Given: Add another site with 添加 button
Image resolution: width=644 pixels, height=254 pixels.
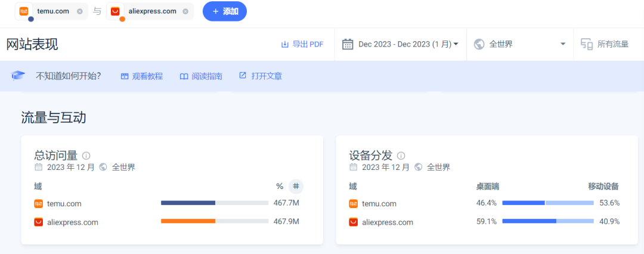Looking at the screenshot, I should pos(225,11).
